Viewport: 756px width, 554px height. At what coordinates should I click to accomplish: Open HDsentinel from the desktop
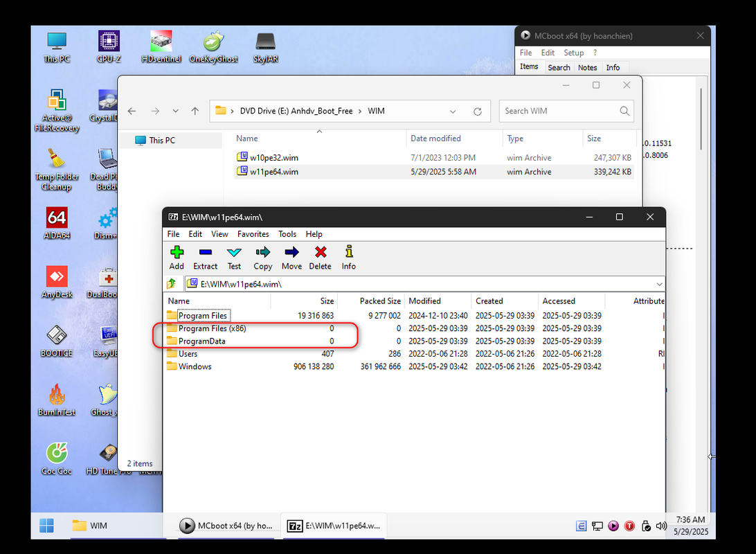pos(161,48)
